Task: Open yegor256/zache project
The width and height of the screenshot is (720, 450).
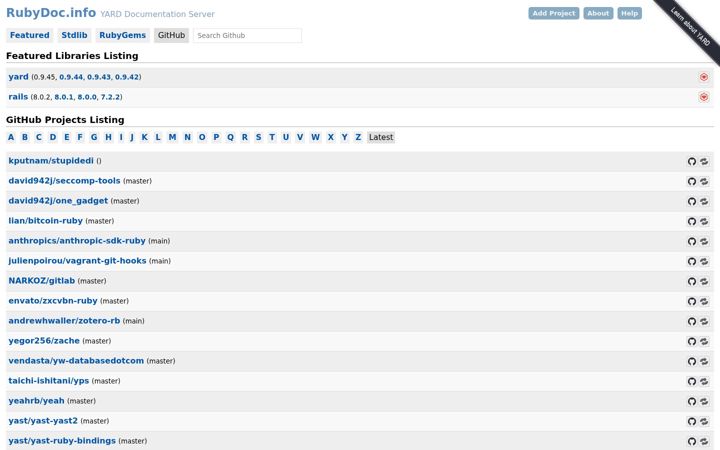Action: pos(44,341)
